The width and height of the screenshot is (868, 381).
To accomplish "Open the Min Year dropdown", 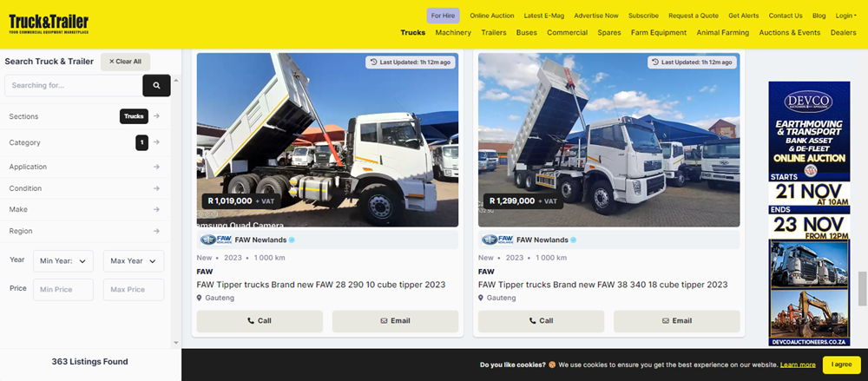I will [63, 261].
